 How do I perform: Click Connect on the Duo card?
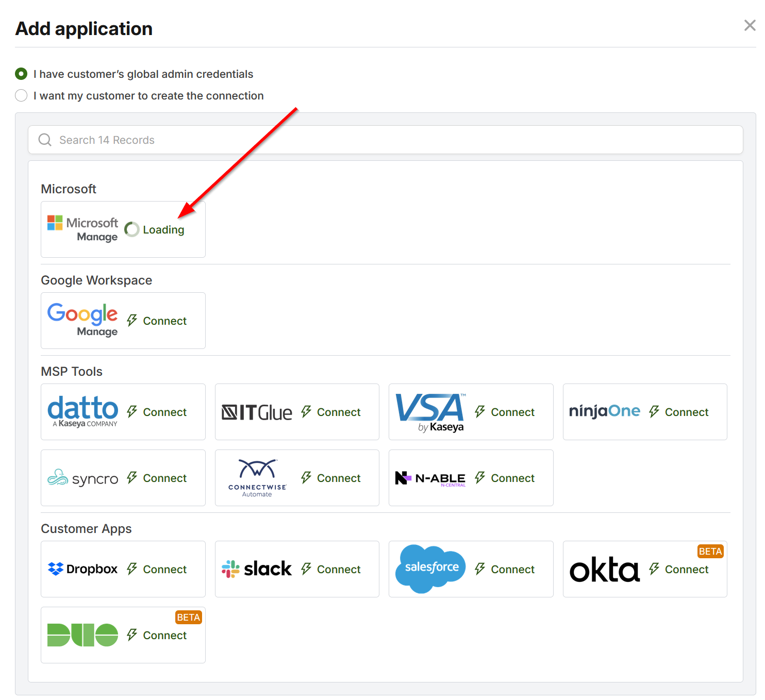point(164,635)
